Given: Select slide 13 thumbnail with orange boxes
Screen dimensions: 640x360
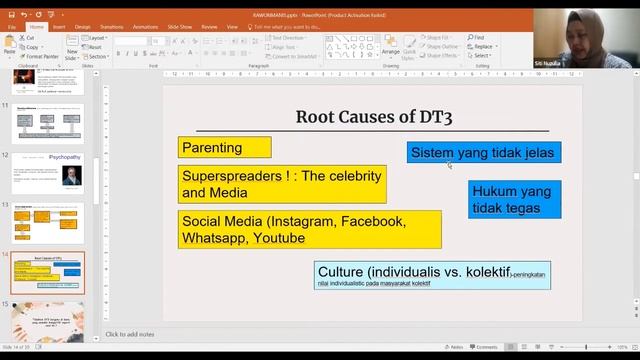Looking at the screenshot, I should click(x=48, y=223).
